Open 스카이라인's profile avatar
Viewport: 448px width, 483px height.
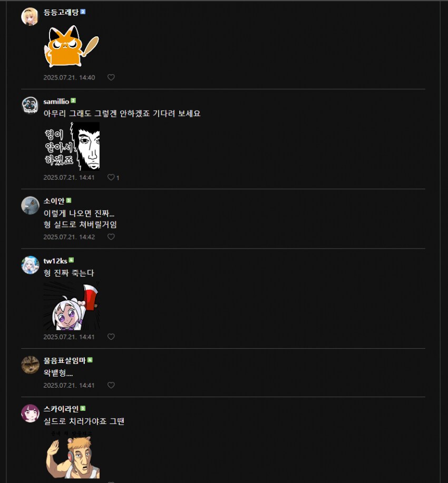coord(30,413)
